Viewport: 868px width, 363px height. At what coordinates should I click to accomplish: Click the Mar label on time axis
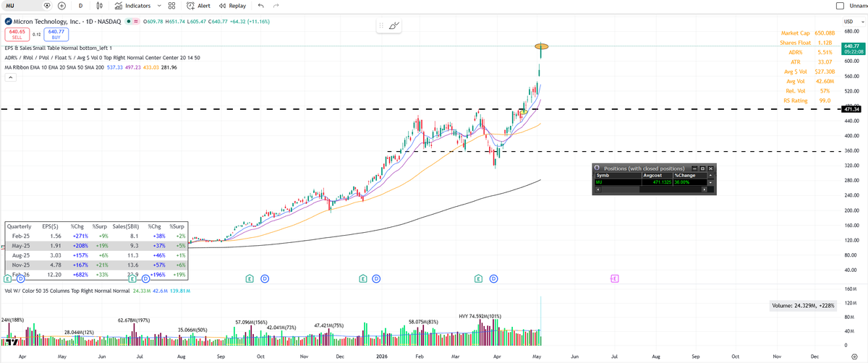455,356
